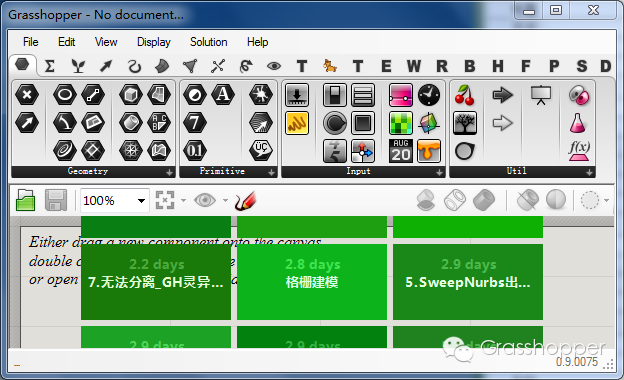624x380 pixels.
Task: Select the Colour Swatch checker icon
Action: tap(400, 123)
